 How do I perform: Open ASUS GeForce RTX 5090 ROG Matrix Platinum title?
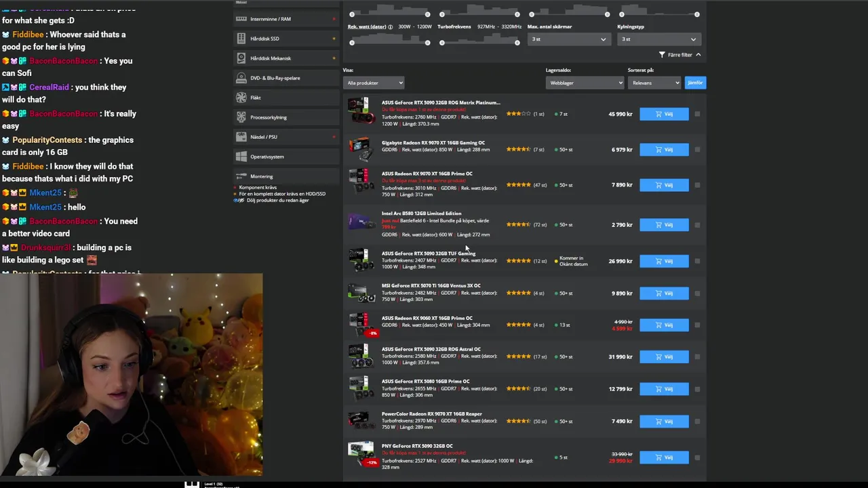(441, 102)
